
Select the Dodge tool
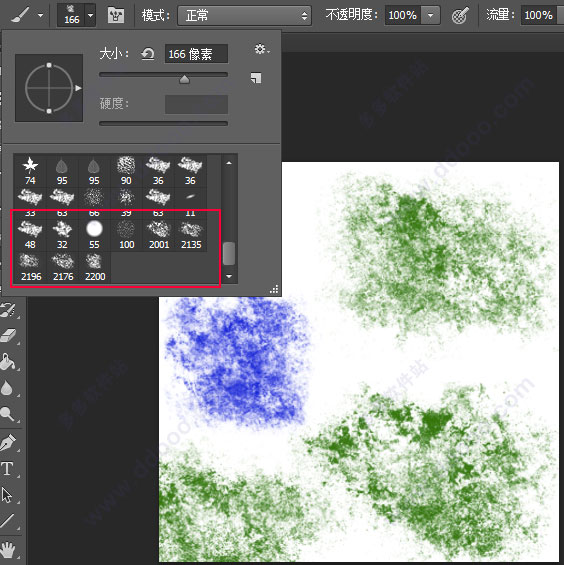pos(7,414)
